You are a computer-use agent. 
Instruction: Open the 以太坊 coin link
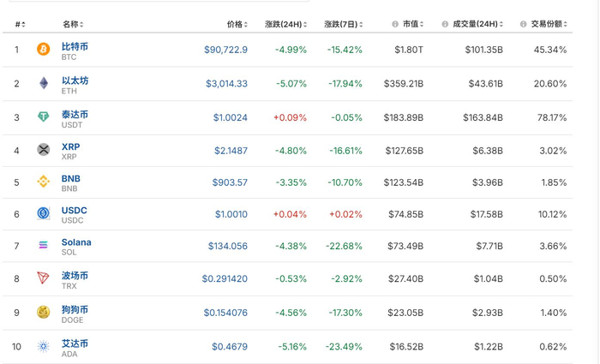coord(75,81)
